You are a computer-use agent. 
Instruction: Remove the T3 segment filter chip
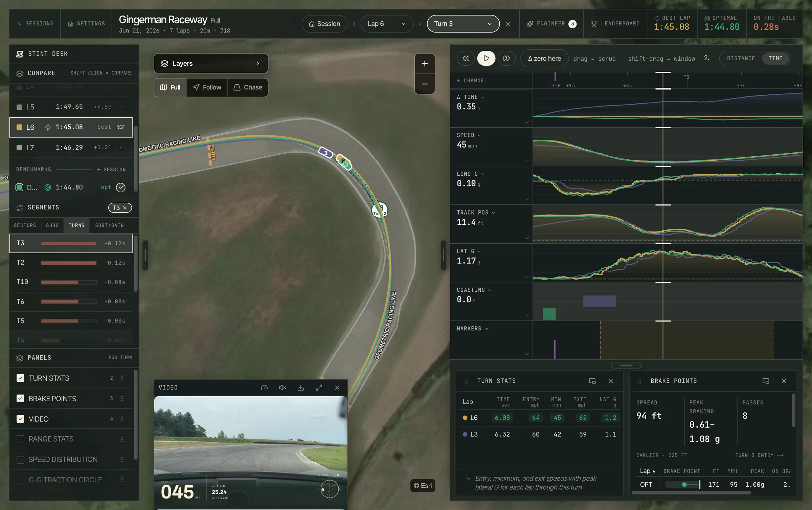point(125,208)
